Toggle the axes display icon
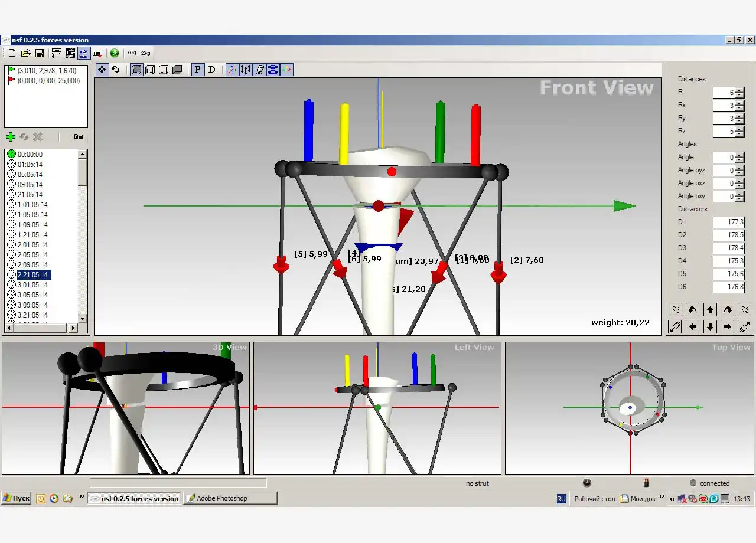 click(232, 70)
